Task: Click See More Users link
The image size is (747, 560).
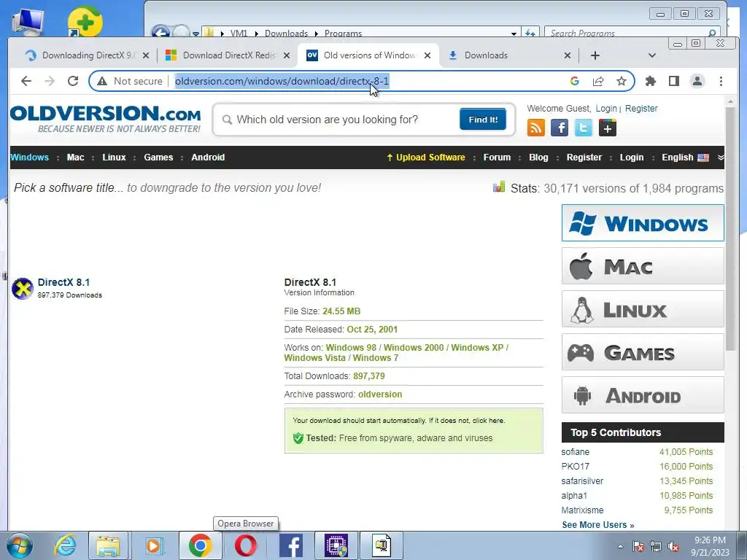Action: click(598, 525)
